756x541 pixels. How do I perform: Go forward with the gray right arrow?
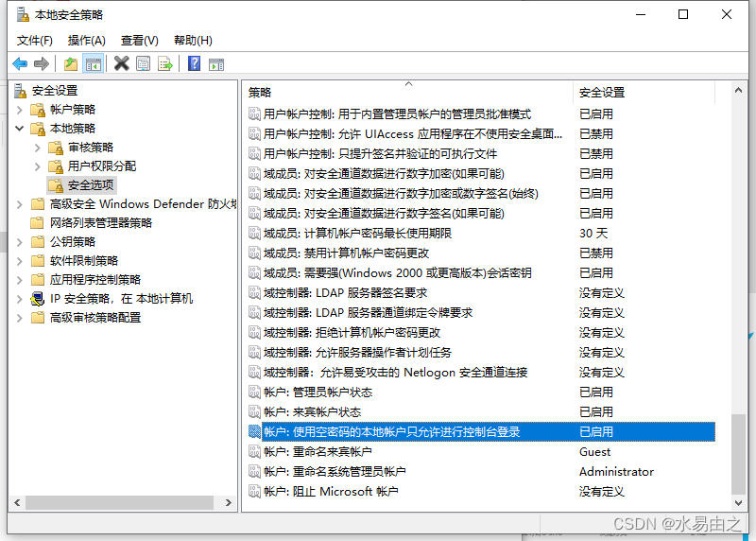[42, 63]
